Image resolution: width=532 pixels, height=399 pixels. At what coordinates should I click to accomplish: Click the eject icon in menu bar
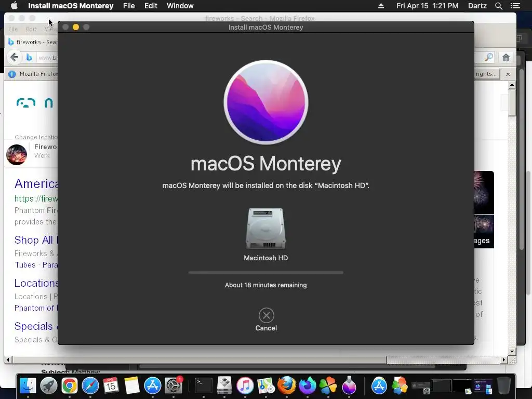381,6
